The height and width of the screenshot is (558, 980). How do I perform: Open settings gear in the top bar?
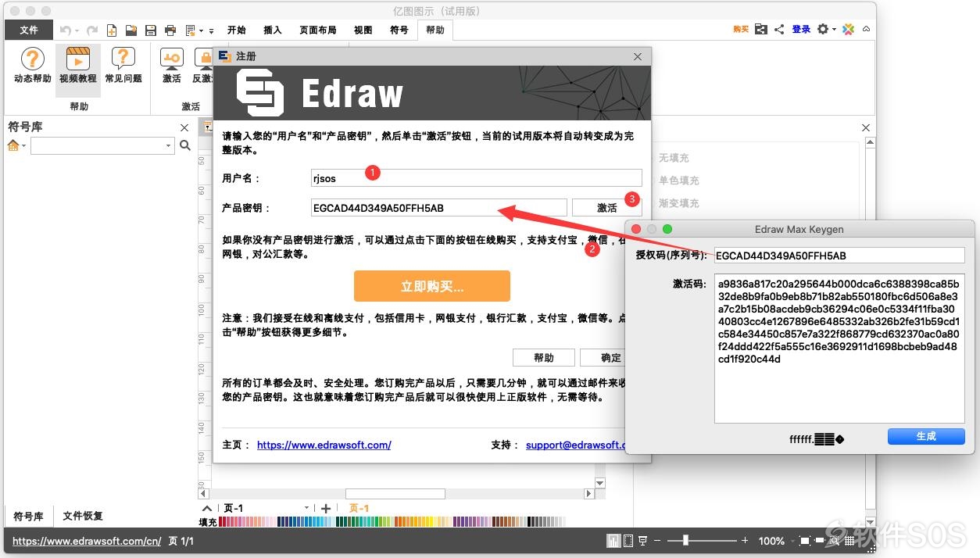tap(823, 29)
